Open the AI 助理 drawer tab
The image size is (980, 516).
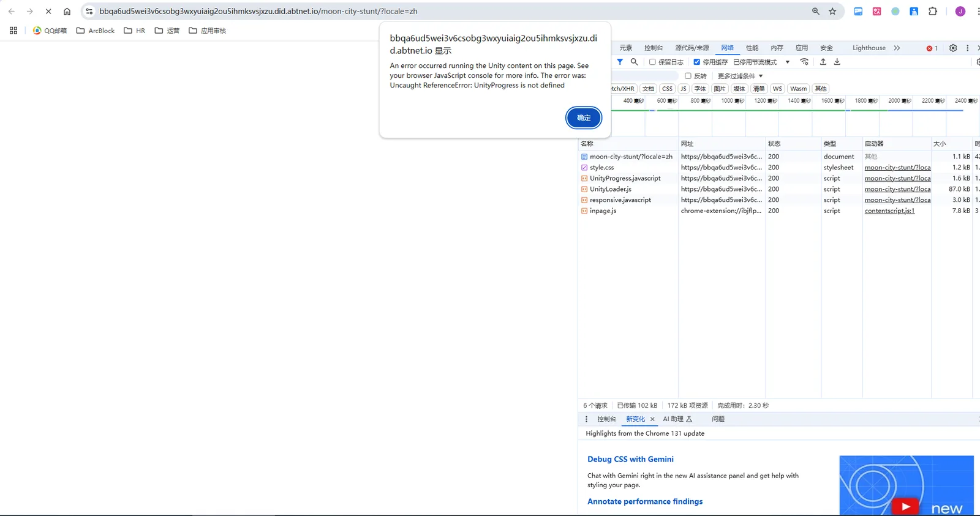pos(677,419)
